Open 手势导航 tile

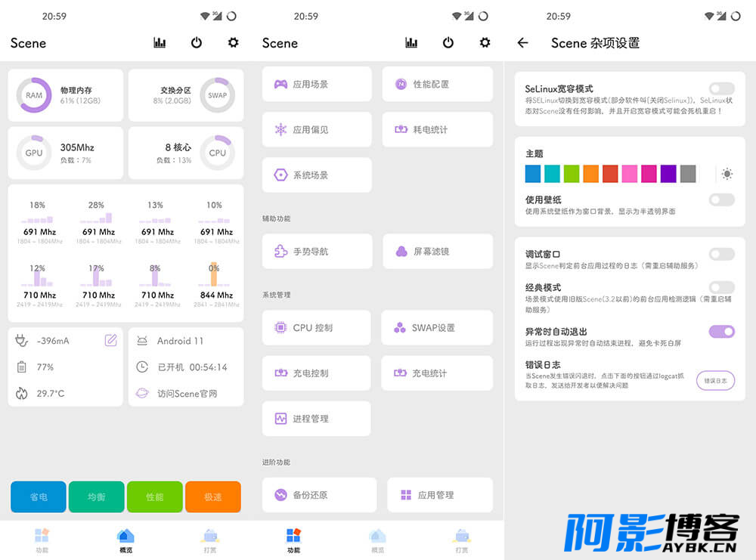pos(317,251)
